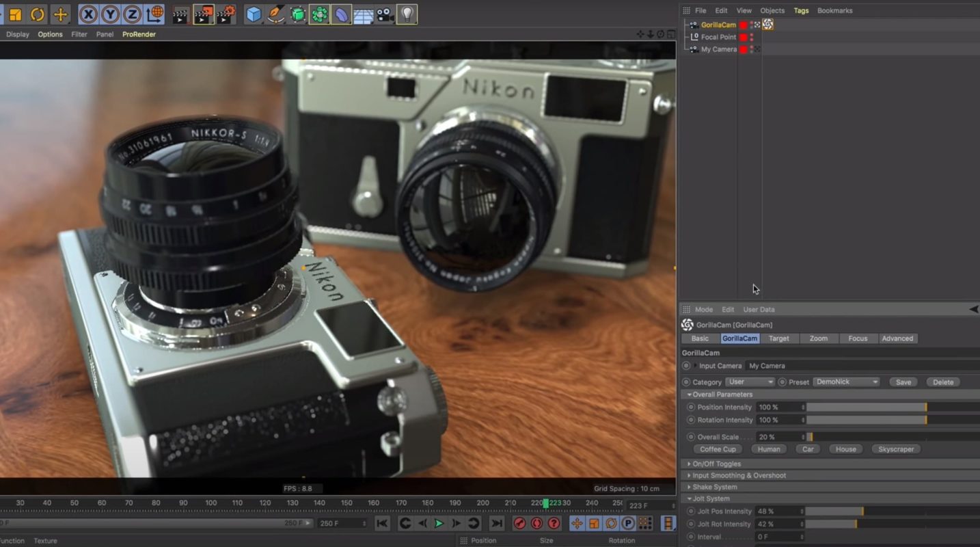Open the viewport Options menu

coord(50,34)
